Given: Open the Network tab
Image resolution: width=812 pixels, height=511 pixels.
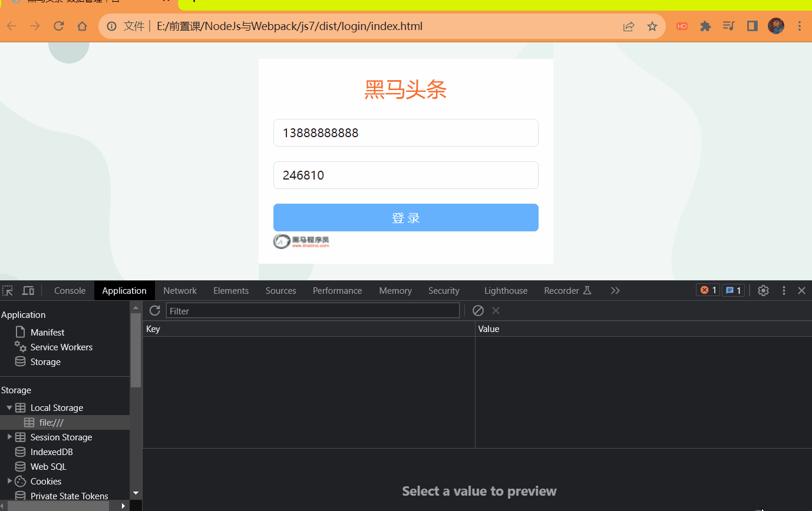Looking at the screenshot, I should click(x=180, y=290).
